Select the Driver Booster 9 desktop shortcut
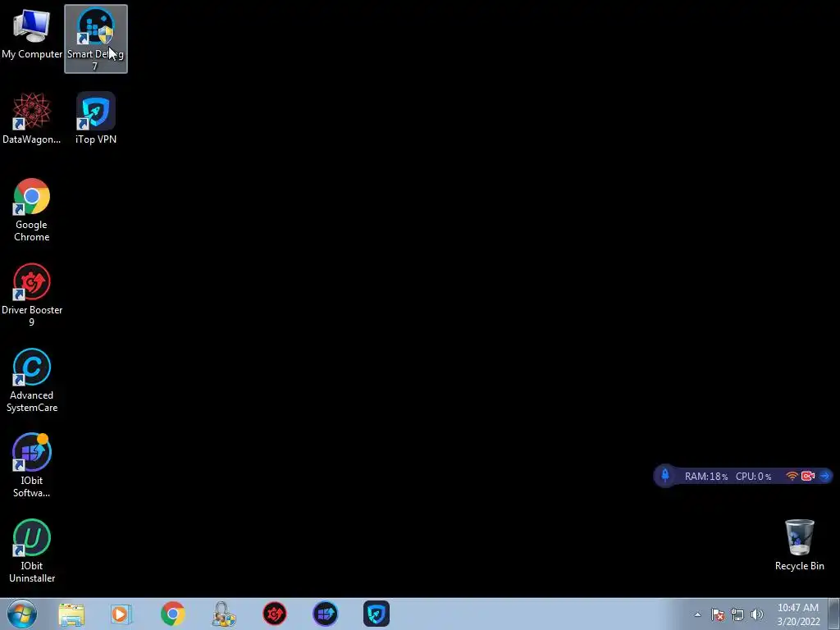The height and width of the screenshot is (630, 840). pos(32,294)
